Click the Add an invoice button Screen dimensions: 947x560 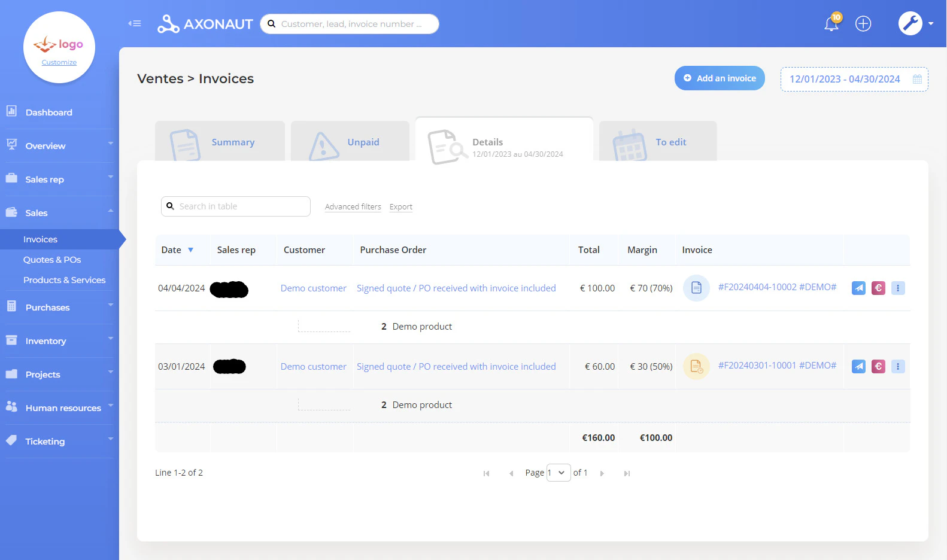coord(720,78)
